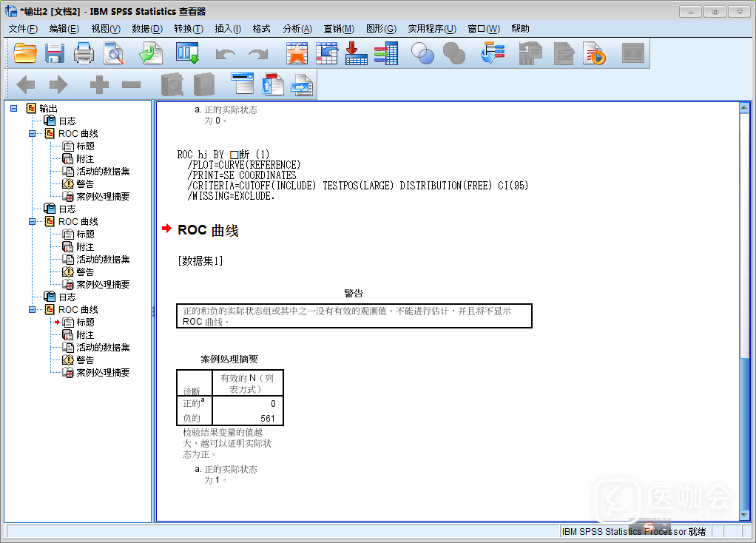This screenshot has height=543, width=756.
Task: Click the 案例处理摘要 table in output
Action: [229, 397]
